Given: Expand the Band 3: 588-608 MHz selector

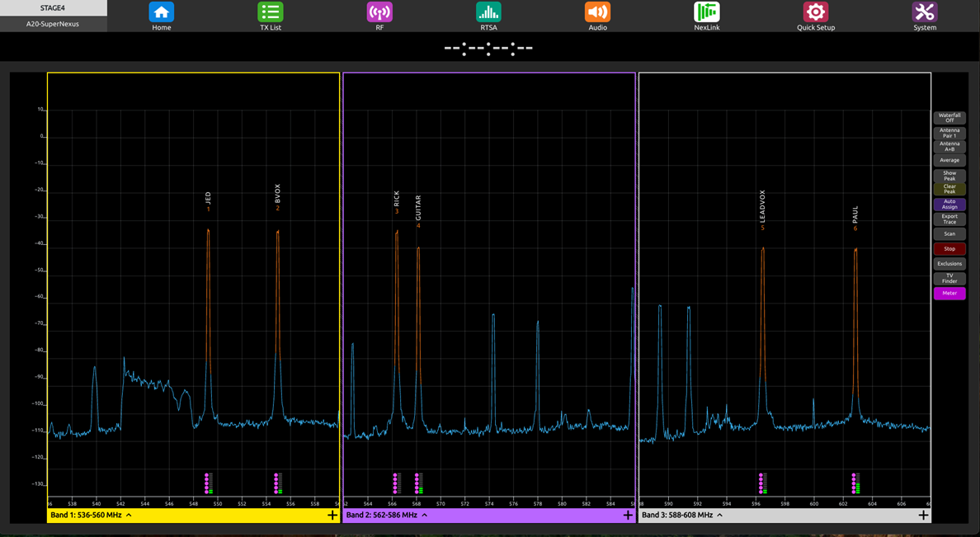Looking at the screenshot, I should tap(682, 515).
